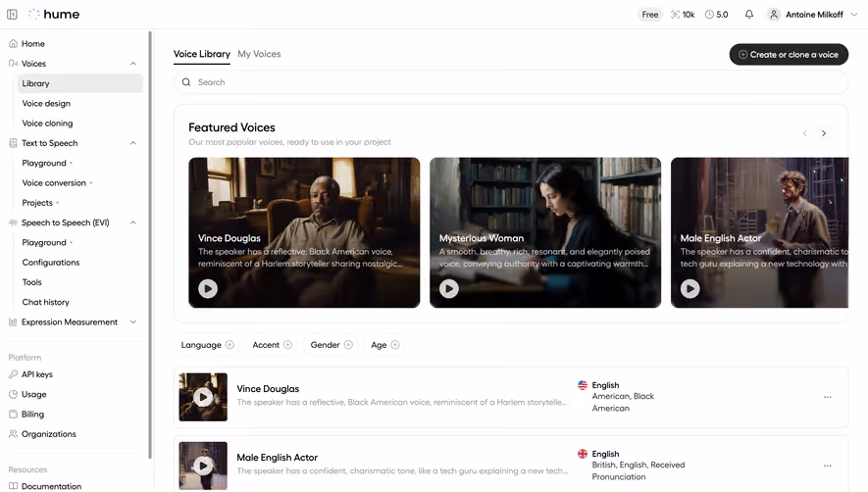Collapse the Text to Speech chevron
Viewport: 868px width, 492px height.
(133, 143)
